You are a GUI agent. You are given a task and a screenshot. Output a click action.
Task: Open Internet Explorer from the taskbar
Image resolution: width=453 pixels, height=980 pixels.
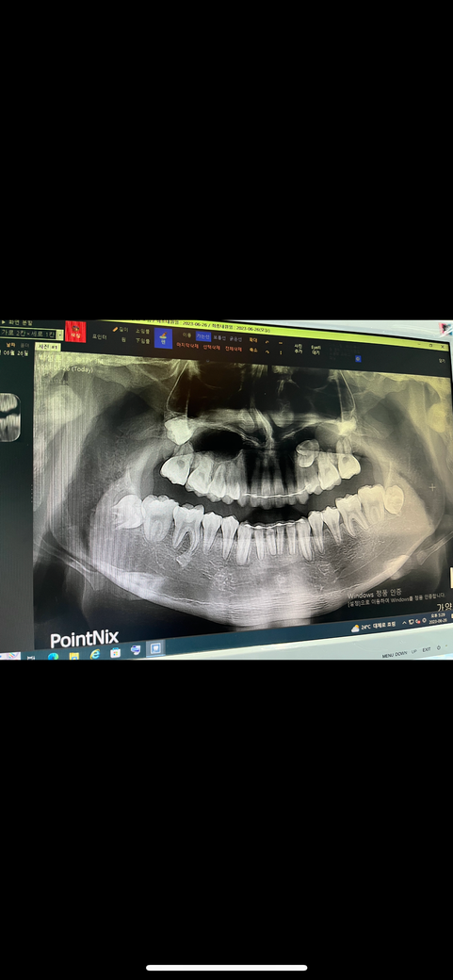94,653
